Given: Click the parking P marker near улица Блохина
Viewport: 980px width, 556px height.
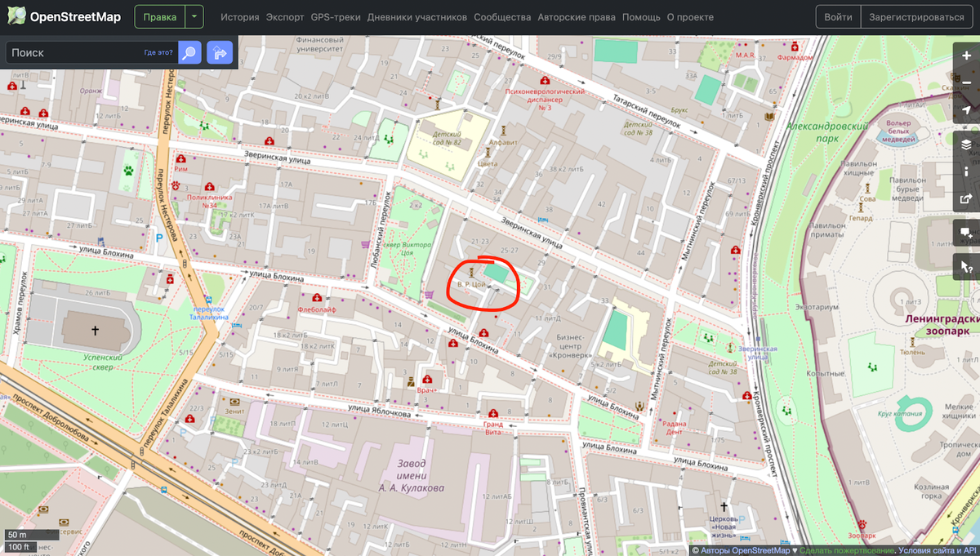Looking at the screenshot, I should pos(159,238).
